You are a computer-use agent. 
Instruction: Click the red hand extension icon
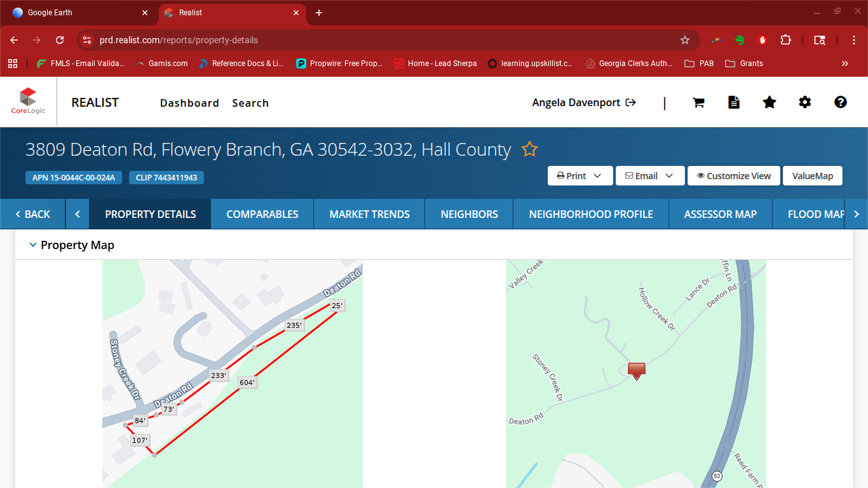click(763, 40)
